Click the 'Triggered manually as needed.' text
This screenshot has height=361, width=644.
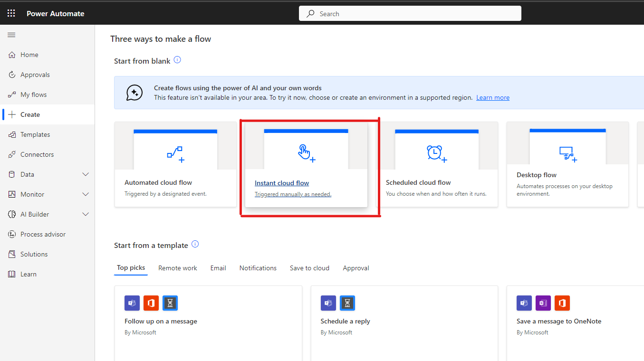[x=293, y=194]
